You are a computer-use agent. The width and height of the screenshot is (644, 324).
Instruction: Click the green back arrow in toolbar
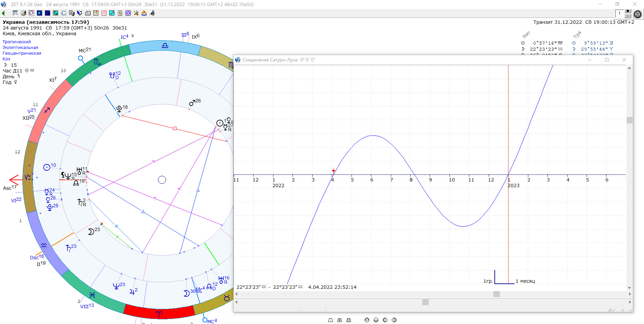[3, 13]
